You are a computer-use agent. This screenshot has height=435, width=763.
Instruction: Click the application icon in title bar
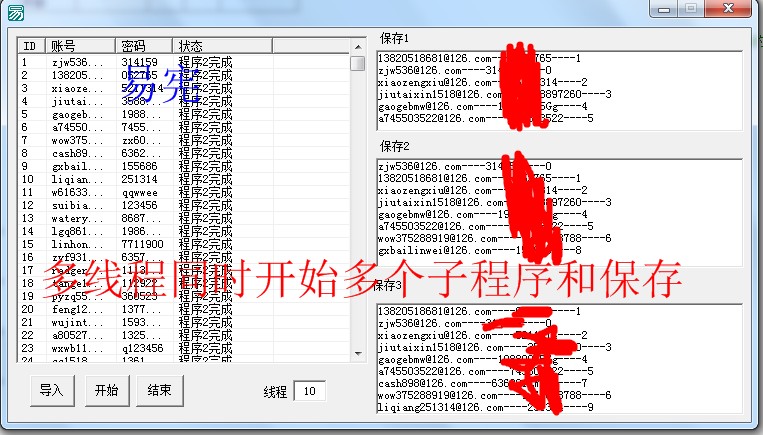click(x=13, y=10)
